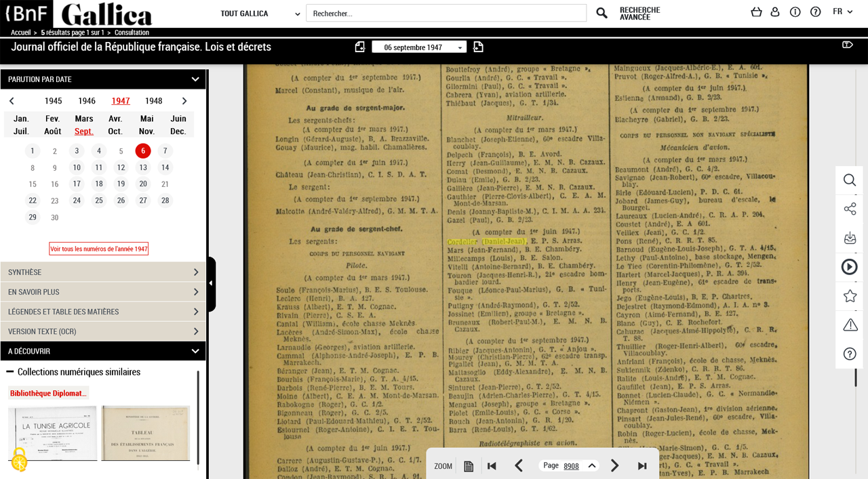Viewport: 868px width, 479px height.
Task: Select the month Août
Action: (x=53, y=131)
